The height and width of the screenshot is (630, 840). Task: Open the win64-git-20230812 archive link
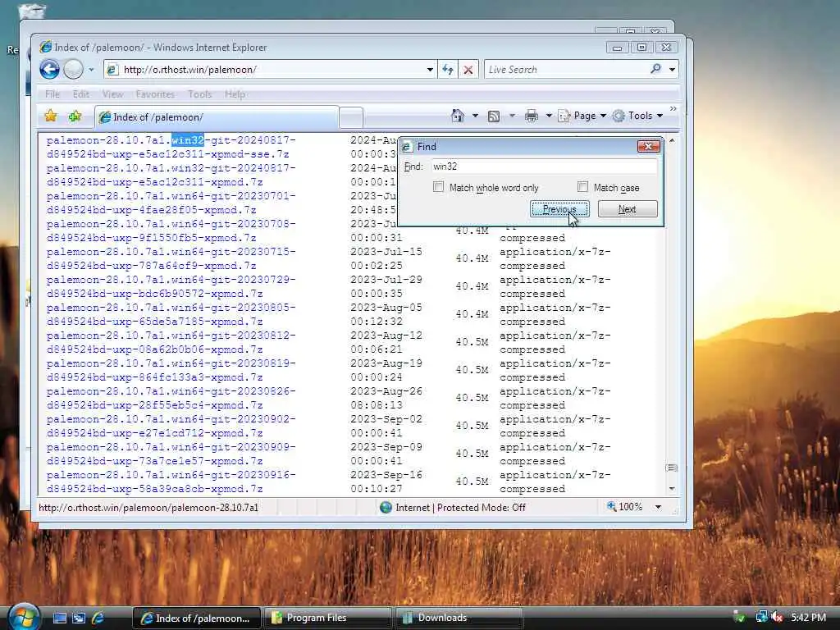(x=171, y=342)
